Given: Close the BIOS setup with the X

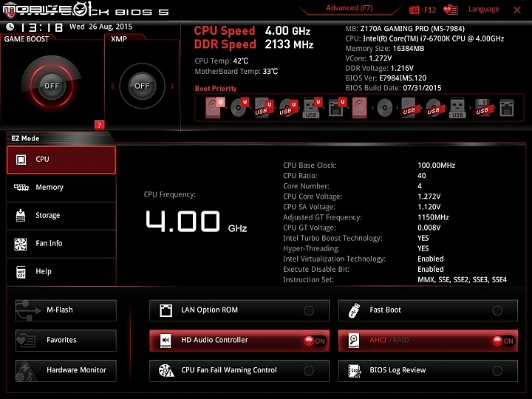Looking at the screenshot, I should tap(517, 10).
